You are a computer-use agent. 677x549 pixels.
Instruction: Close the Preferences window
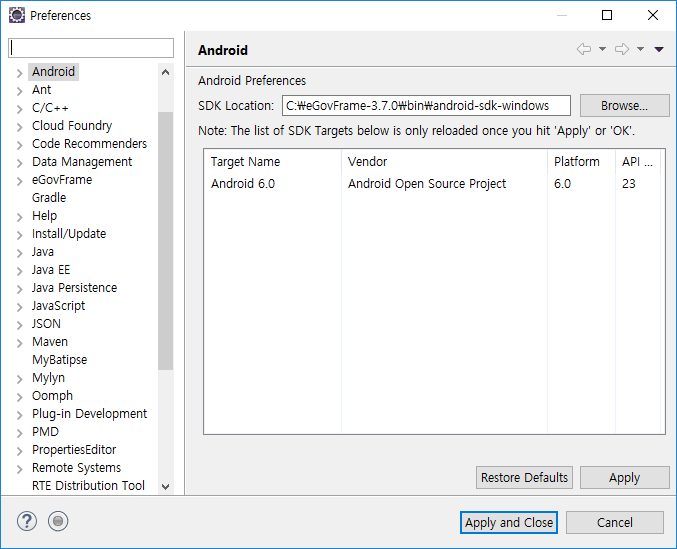coord(653,15)
